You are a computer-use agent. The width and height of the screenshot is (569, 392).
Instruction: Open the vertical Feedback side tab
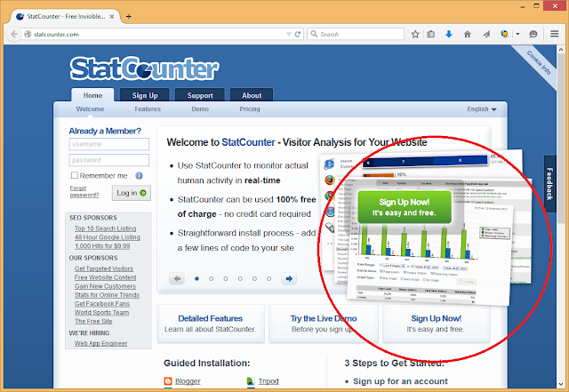point(549,184)
